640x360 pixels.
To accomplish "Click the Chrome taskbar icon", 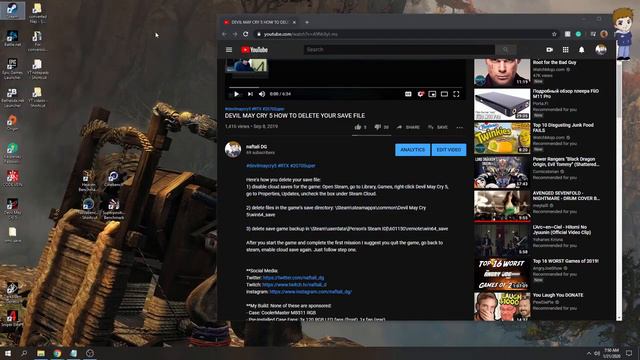I will (x=57, y=353).
